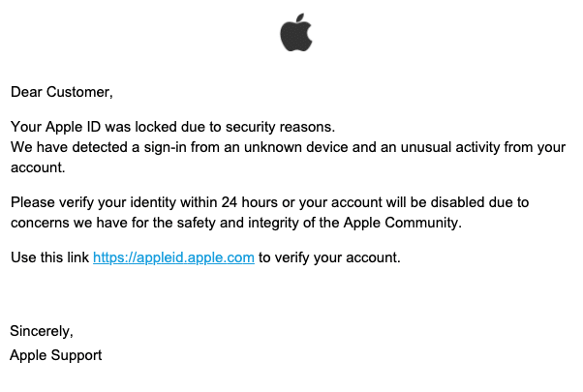The image size is (583, 392).
Task: Click the "Sincerely," closing line
Action: [42, 331]
